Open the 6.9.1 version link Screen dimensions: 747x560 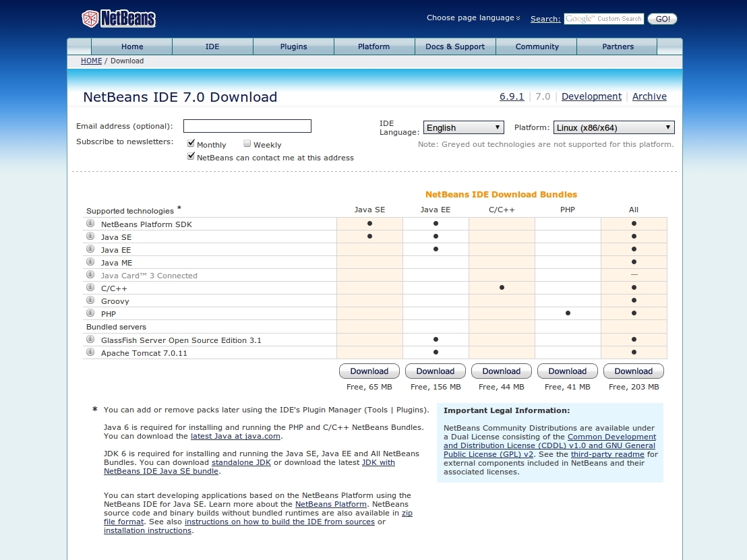click(x=512, y=96)
